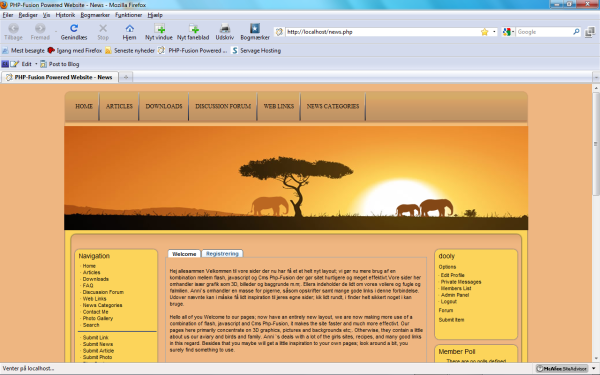The height and width of the screenshot is (375, 600).
Task: Follow the Photo Gallery sidebar link
Action: coord(98,318)
